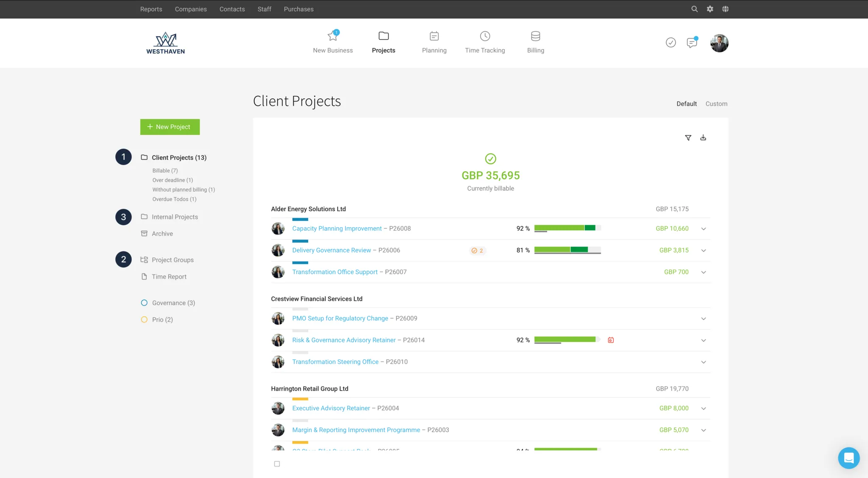Tick the checkbox below the project list
The width and height of the screenshot is (868, 478).
point(277,464)
